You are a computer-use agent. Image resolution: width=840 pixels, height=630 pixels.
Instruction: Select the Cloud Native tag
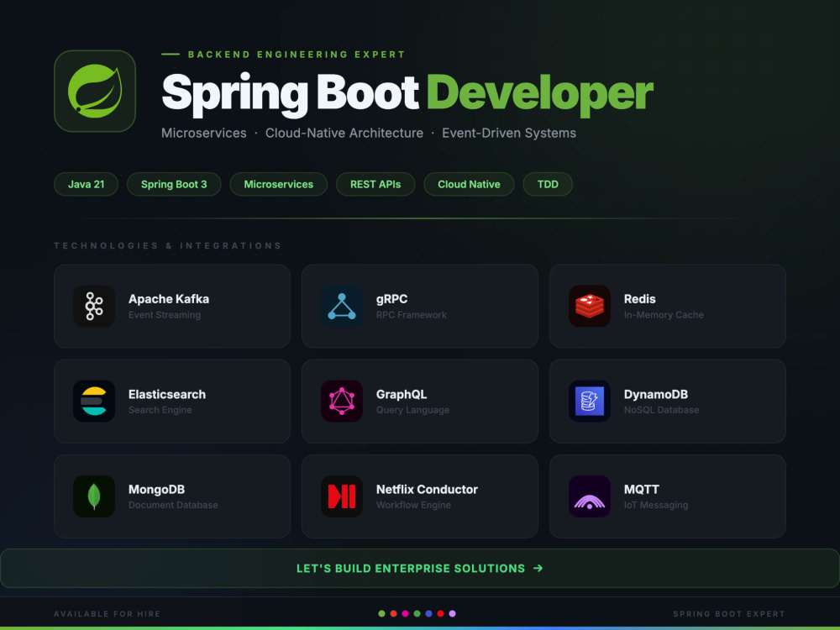coord(470,184)
